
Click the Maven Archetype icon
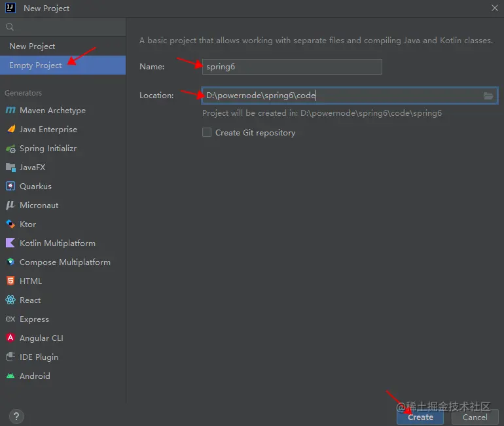10,110
